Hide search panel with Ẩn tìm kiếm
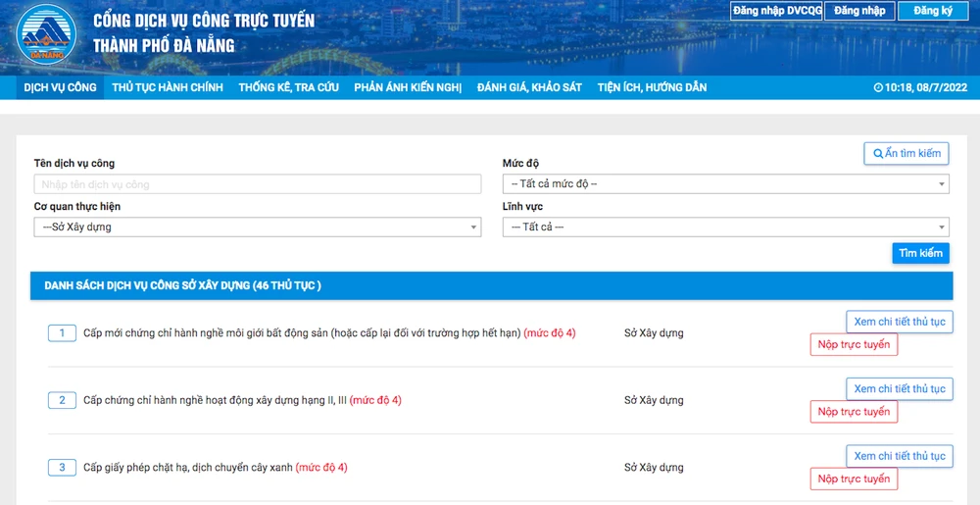The image size is (980, 505). (906, 154)
